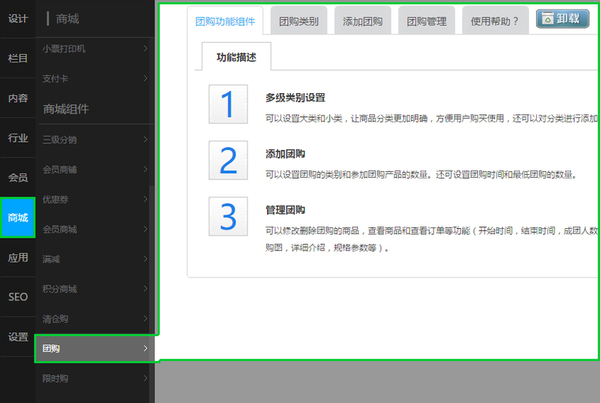Viewport: 600px width, 403px height.
Task: Open 支付卡 submenu item
Action: coord(95,78)
